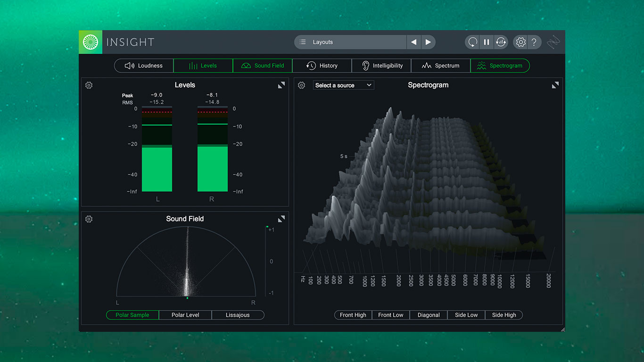This screenshot has width=644, height=362.
Task: Open Insight preferences with the gear icon
Action: tap(520, 42)
